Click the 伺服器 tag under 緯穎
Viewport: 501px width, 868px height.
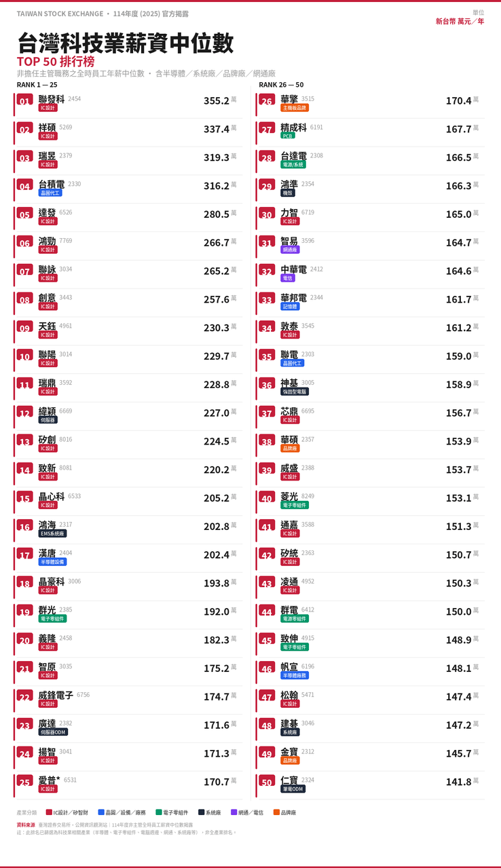48,420
